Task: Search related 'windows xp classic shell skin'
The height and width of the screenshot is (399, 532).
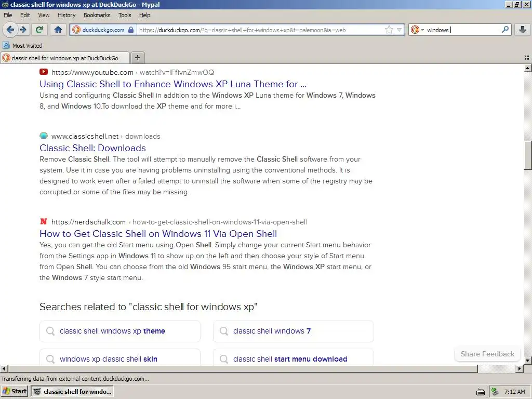Action: click(x=120, y=357)
